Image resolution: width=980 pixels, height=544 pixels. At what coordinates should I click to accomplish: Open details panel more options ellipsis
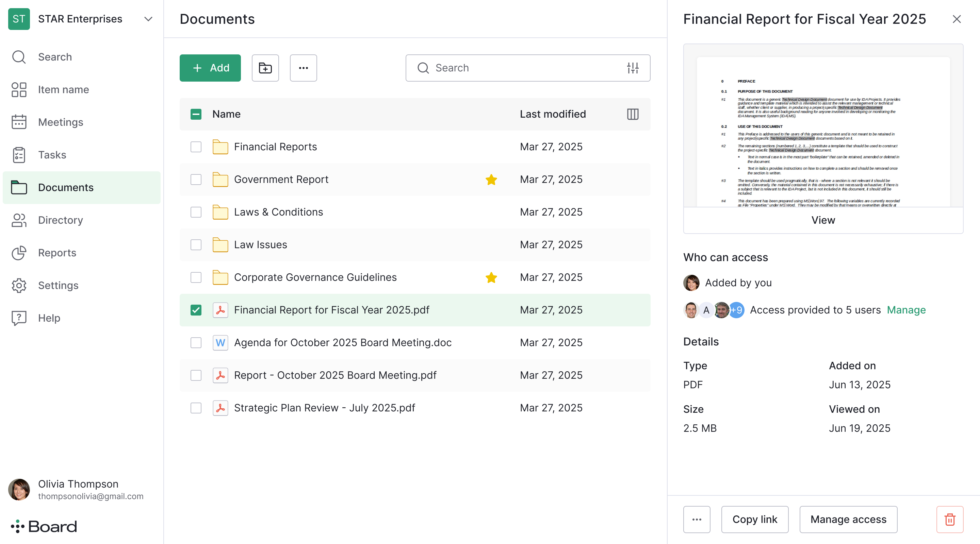tap(697, 519)
